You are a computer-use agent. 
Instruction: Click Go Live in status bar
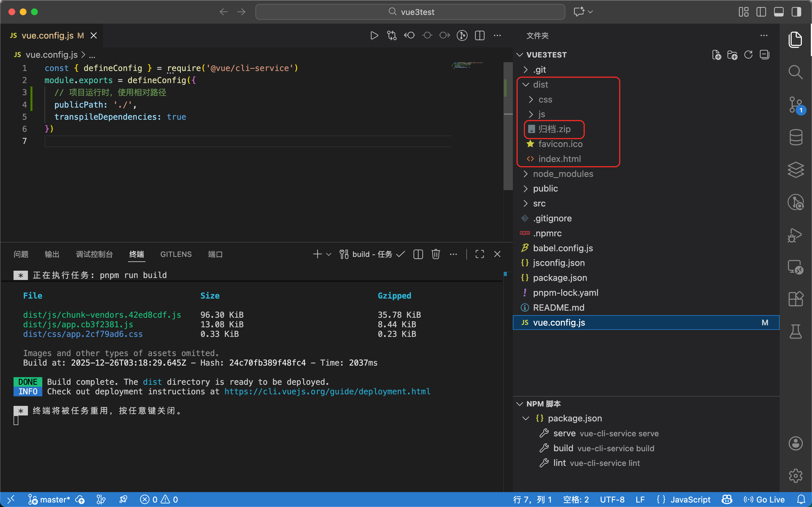coord(764,500)
